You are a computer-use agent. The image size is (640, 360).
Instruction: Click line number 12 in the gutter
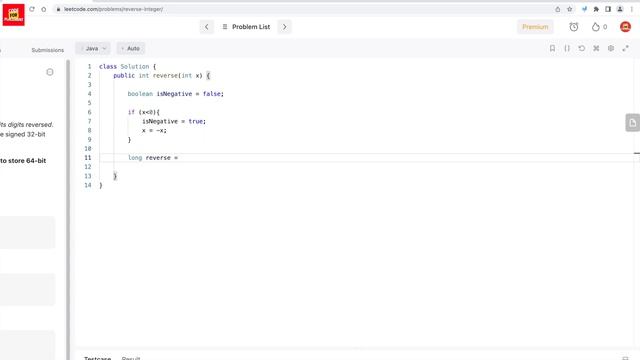coord(88,167)
